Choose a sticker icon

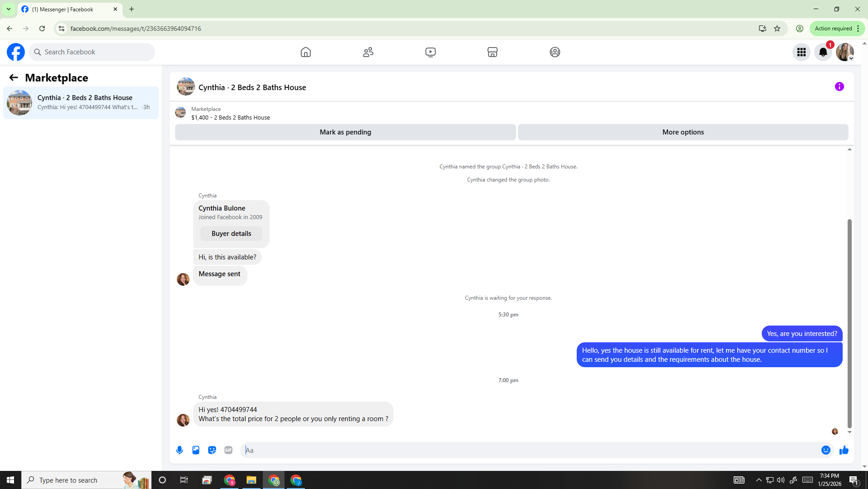pos(212,450)
